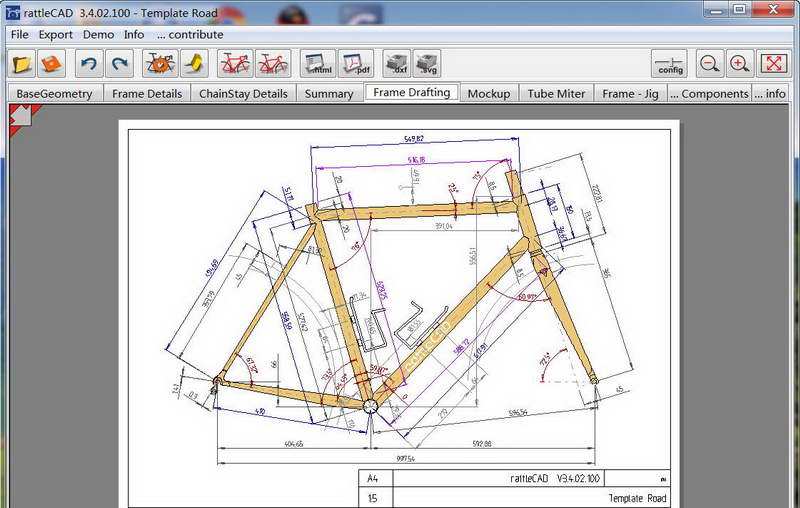
Task: Zoom out of the drawing
Action: pos(710,64)
